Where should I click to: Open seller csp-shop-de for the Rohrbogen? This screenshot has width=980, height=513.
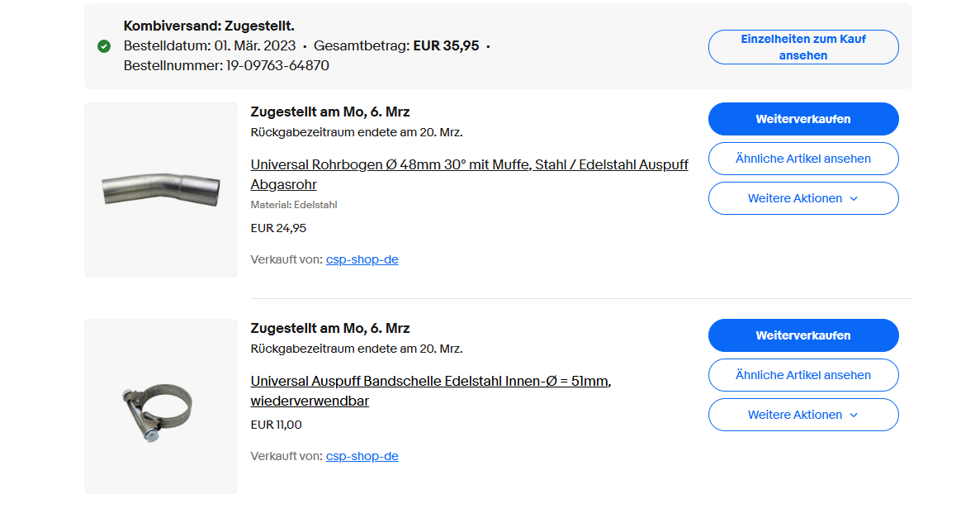tap(362, 259)
